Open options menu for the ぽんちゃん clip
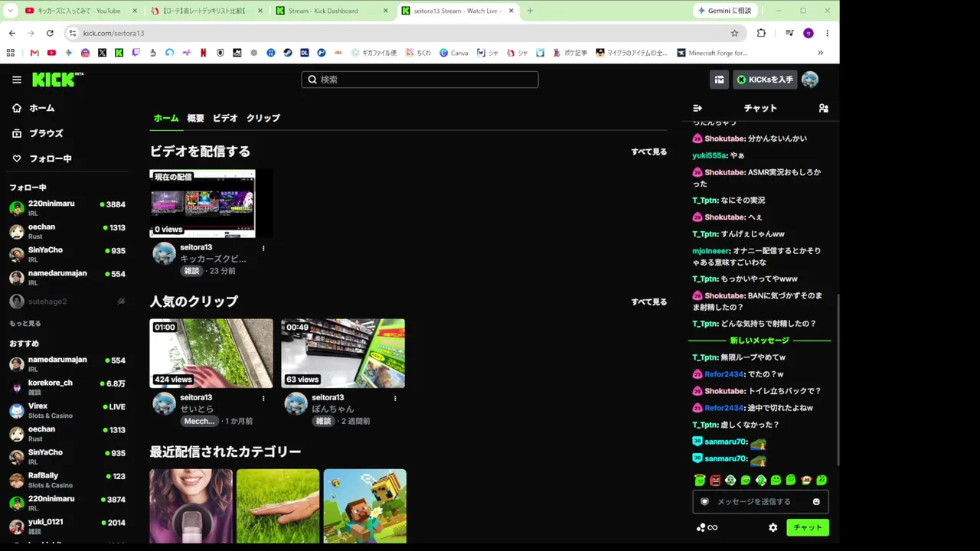This screenshot has height=551, width=980. point(395,398)
